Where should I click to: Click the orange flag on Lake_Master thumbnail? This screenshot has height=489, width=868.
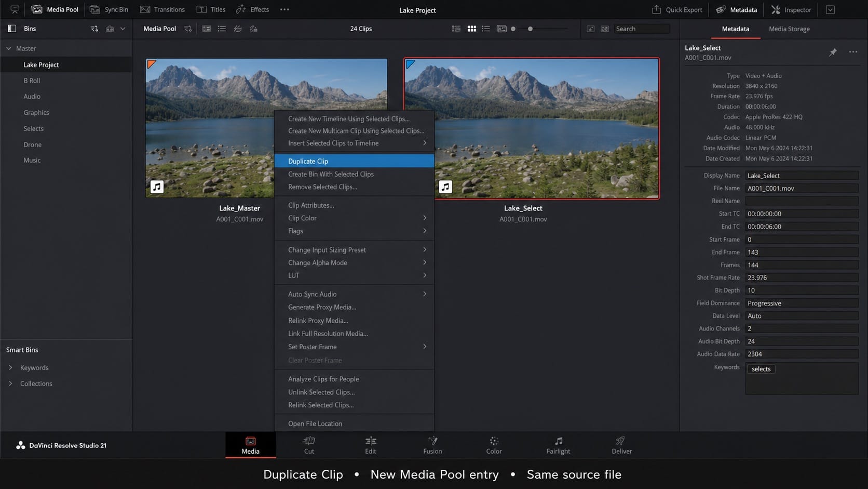click(x=151, y=64)
